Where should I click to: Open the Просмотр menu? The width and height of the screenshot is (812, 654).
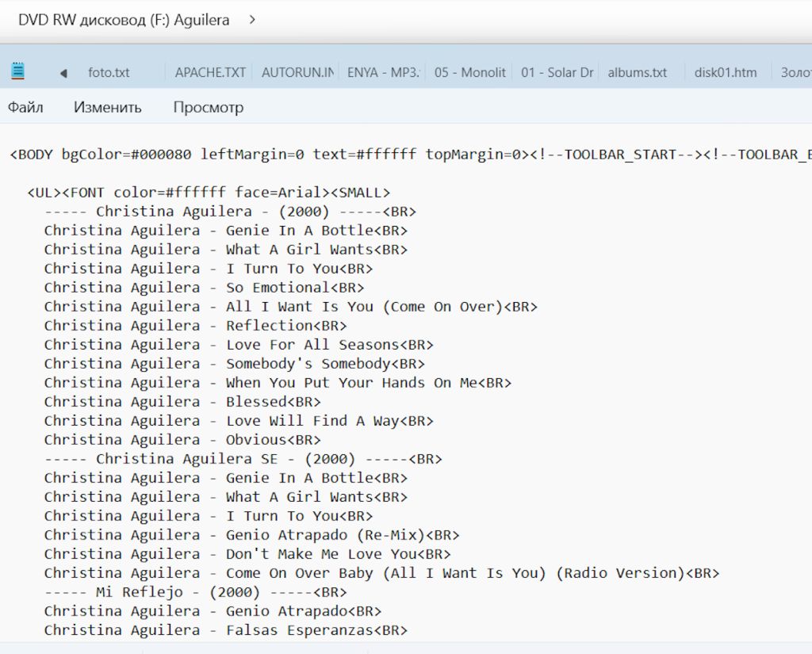[209, 107]
